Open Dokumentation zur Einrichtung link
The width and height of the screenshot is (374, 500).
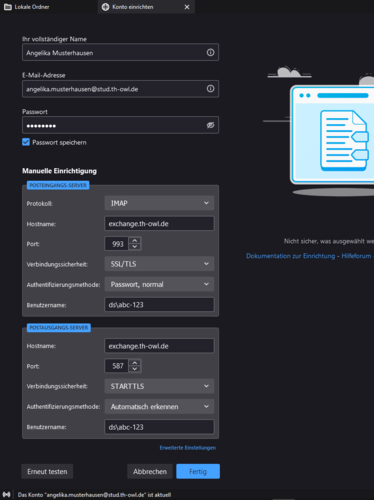(x=290, y=256)
